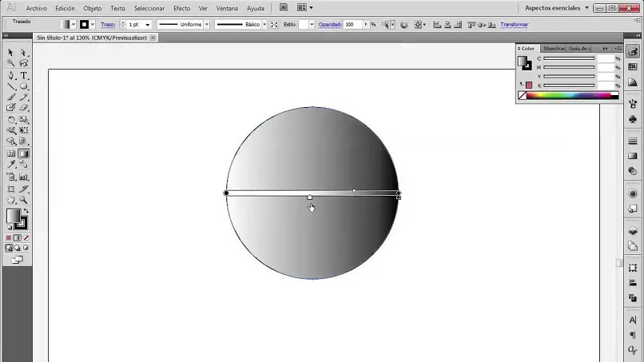The height and width of the screenshot is (362, 644).
Task: Open the Ventana menu
Action: [227, 8]
